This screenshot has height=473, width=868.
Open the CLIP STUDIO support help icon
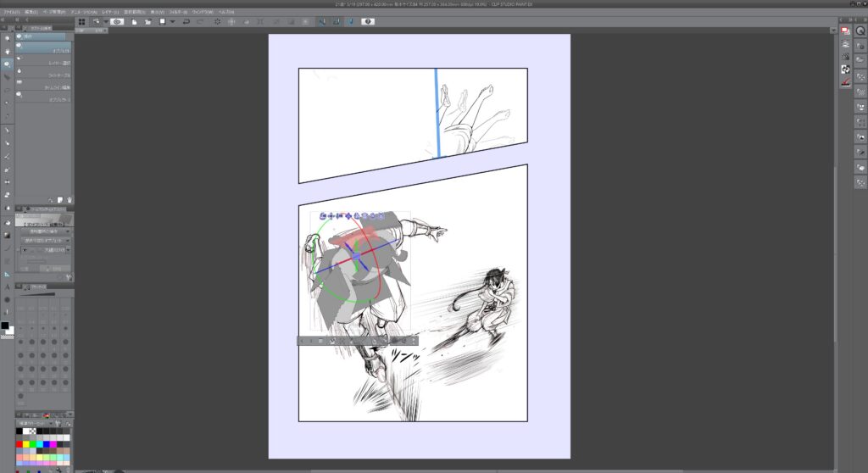(x=368, y=21)
